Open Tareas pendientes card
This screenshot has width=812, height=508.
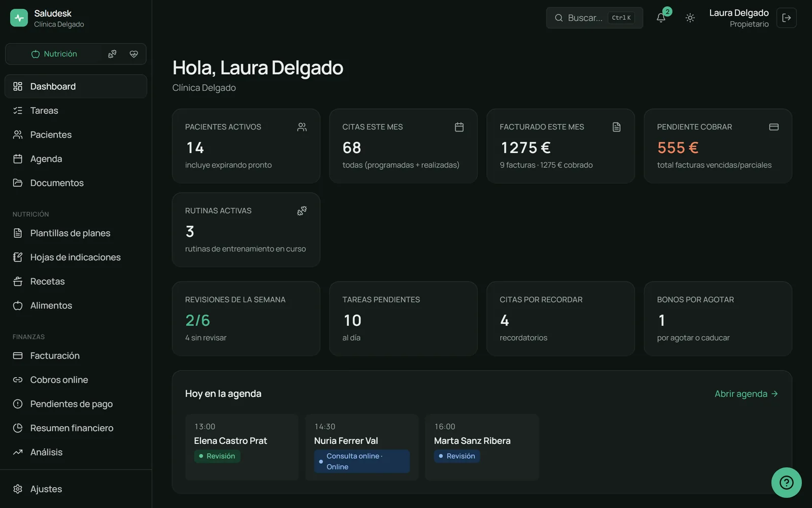point(403,319)
